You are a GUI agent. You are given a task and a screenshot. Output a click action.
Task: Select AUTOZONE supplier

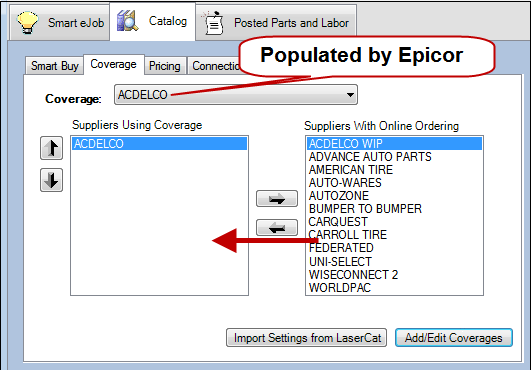394,196
